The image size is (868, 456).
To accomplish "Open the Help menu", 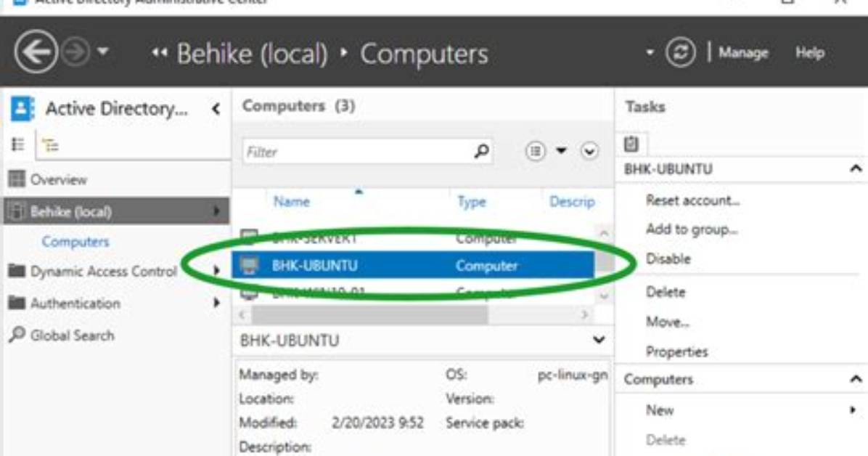I will [810, 52].
